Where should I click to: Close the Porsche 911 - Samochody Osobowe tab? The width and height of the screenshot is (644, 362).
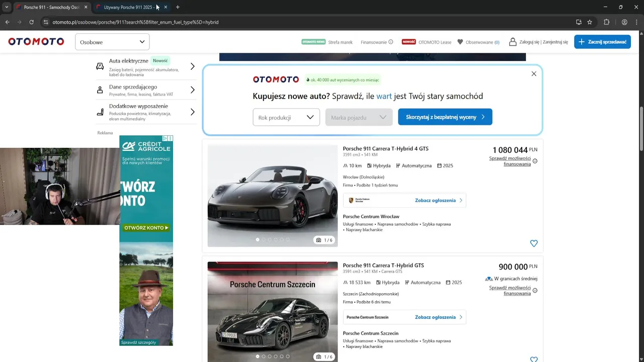[86, 7]
